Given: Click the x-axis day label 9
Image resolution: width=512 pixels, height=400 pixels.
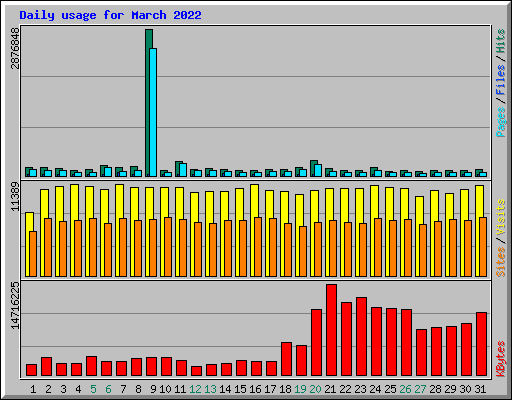Looking at the screenshot, I should point(153,389).
